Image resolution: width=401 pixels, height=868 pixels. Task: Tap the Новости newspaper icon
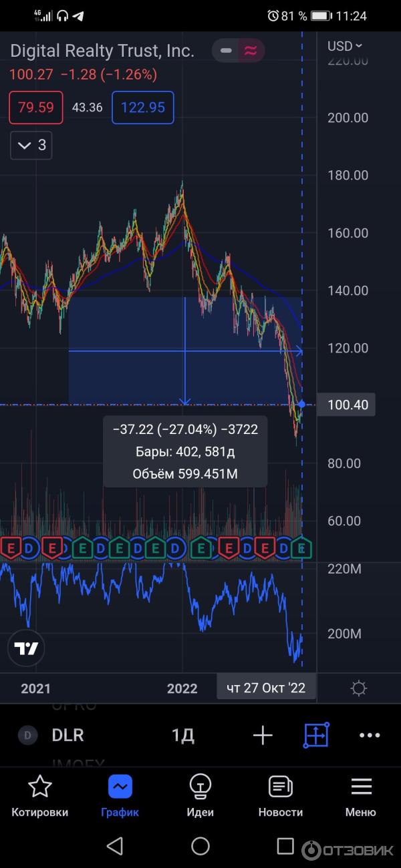(x=281, y=787)
